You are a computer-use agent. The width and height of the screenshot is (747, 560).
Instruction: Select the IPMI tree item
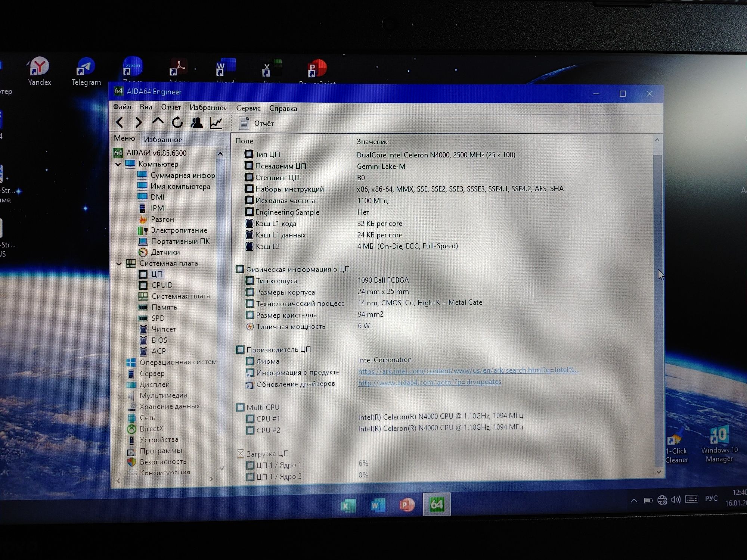point(152,208)
